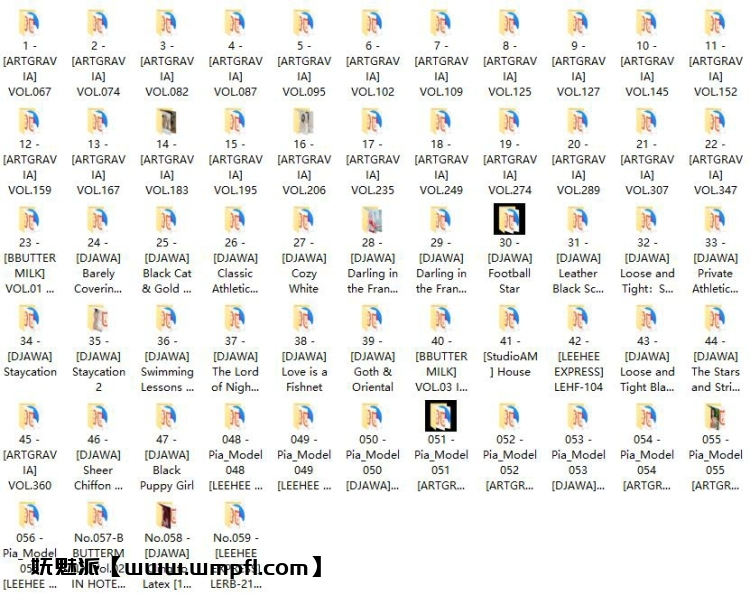Select label '053 - Pia_Model 053 [DJAWA]'
The height and width of the screenshot is (605, 750).
578,462
